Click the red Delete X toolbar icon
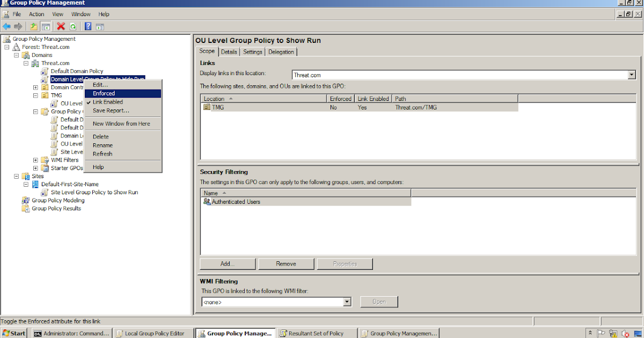644x338 pixels. (x=60, y=26)
